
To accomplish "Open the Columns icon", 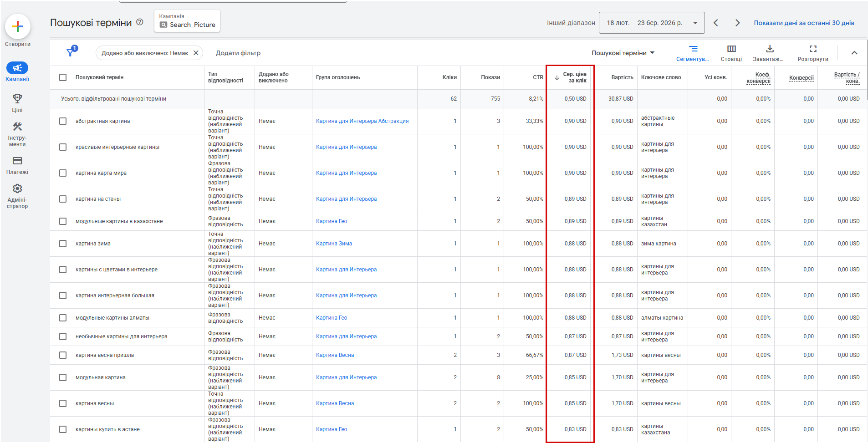I will pos(731,49).
